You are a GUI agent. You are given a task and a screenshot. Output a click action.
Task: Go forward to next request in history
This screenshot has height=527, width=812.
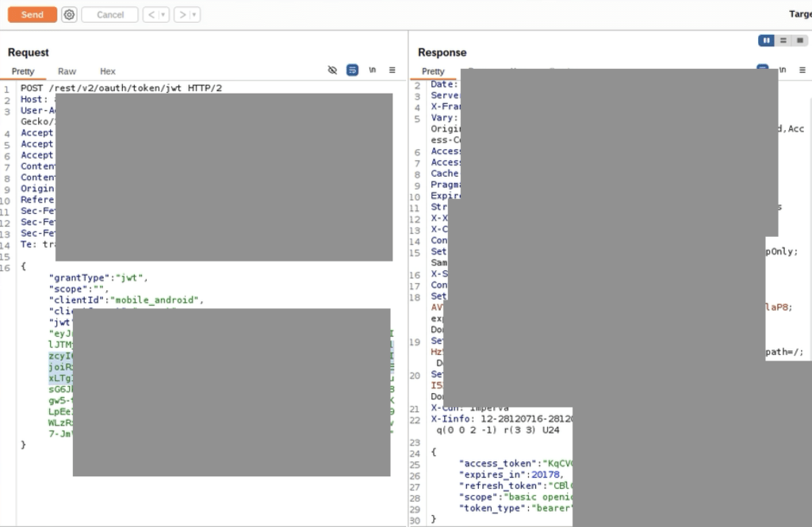[x=182, y=14]
